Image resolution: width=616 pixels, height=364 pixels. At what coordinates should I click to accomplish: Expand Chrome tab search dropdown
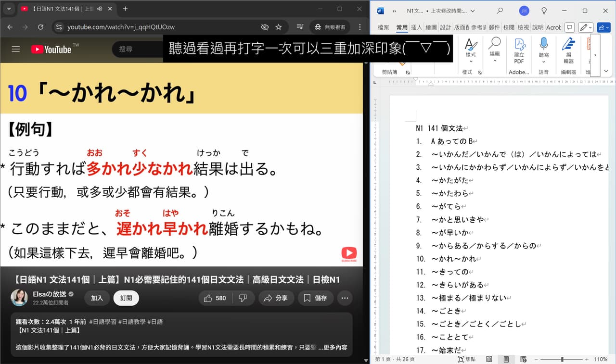(x=9, y=9)
